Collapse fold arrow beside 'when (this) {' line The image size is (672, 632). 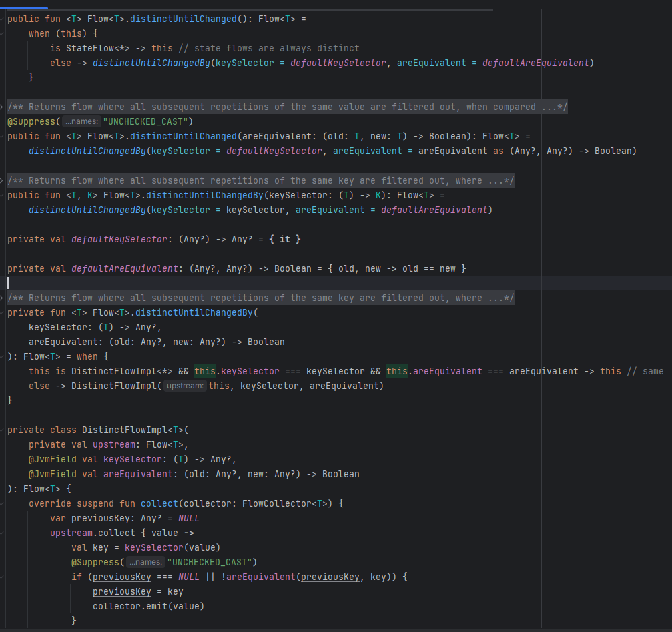[x=2, y=33]
